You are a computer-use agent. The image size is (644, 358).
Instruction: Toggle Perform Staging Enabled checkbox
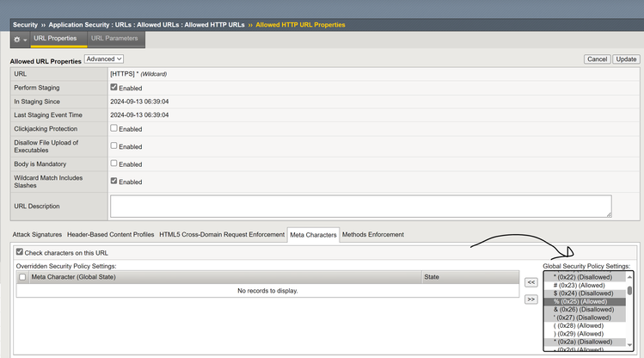coord(113,87)
